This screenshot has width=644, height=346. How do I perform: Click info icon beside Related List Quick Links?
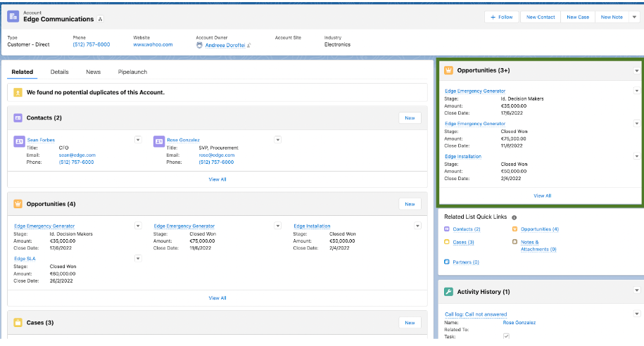pos(514,217)
